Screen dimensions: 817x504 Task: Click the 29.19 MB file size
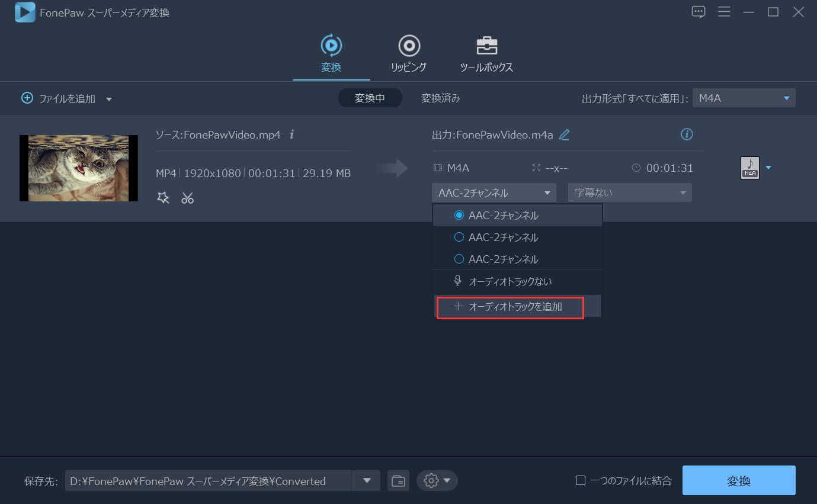pyautogui.click(x=326, y=174)
